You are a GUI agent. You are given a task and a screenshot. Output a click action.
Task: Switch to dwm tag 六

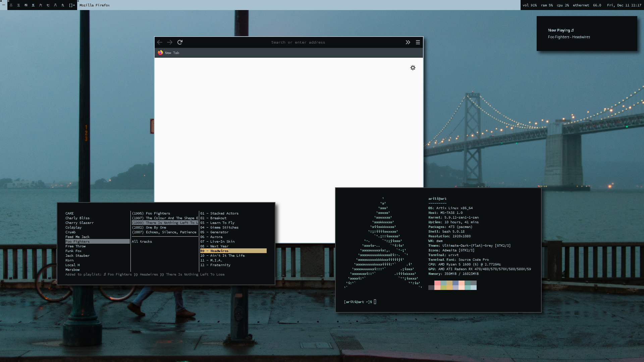click(x=41, y=5)
